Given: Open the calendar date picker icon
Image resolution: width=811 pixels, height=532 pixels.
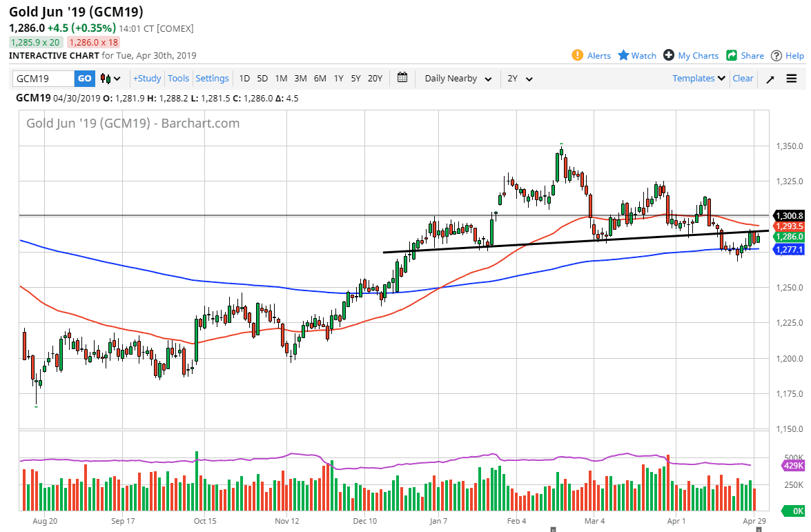Looking at the screenshot, I should click(402, 78).
